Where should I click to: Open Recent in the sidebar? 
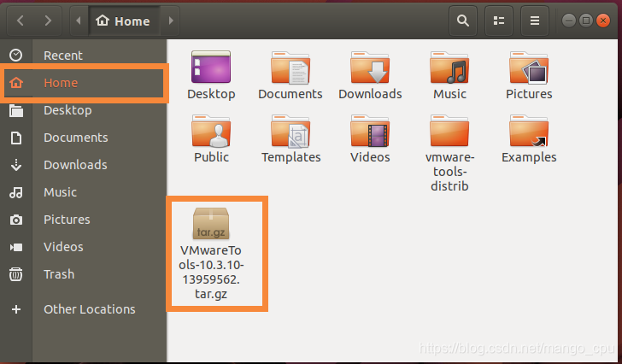click(x=84, y=56)
